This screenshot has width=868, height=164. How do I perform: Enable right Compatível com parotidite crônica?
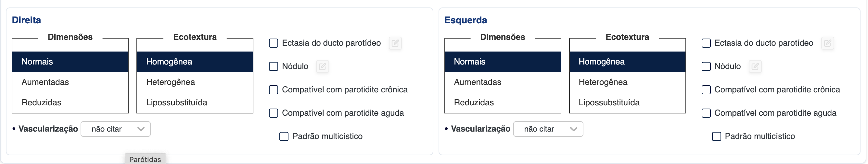pyautogui.click(x=273, y=90)
